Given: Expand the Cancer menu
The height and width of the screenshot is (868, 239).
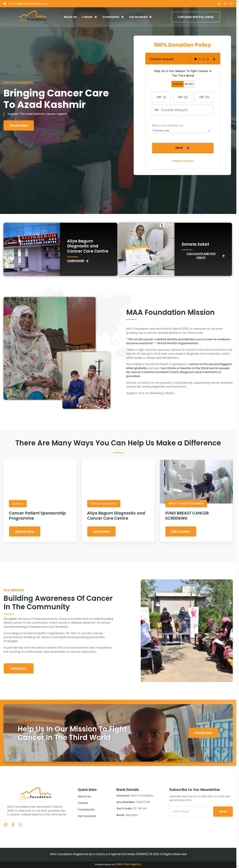Looking at the screenshot, I should [89, 17].
